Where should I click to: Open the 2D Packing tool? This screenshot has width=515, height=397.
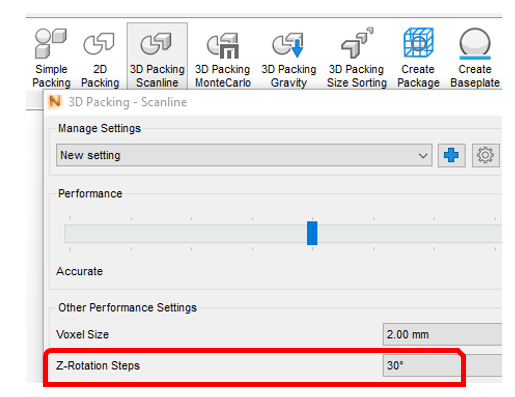tap(100, 57)
